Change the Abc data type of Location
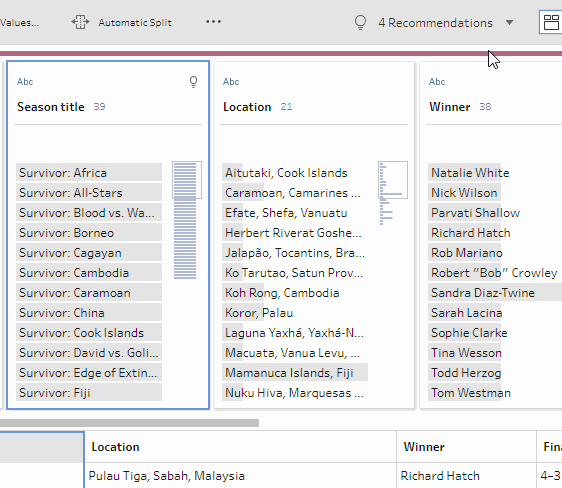Screen dimensions: 562x488 point(231,82)
